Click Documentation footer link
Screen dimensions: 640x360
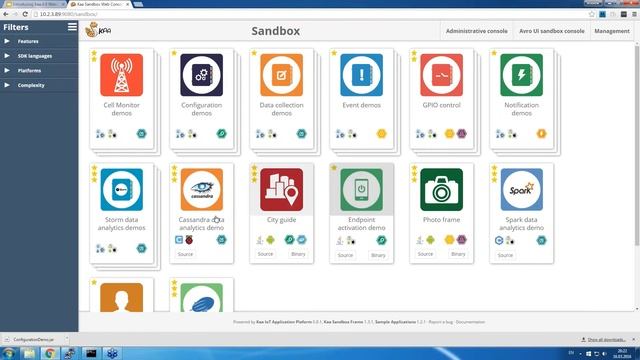[470, 322]
